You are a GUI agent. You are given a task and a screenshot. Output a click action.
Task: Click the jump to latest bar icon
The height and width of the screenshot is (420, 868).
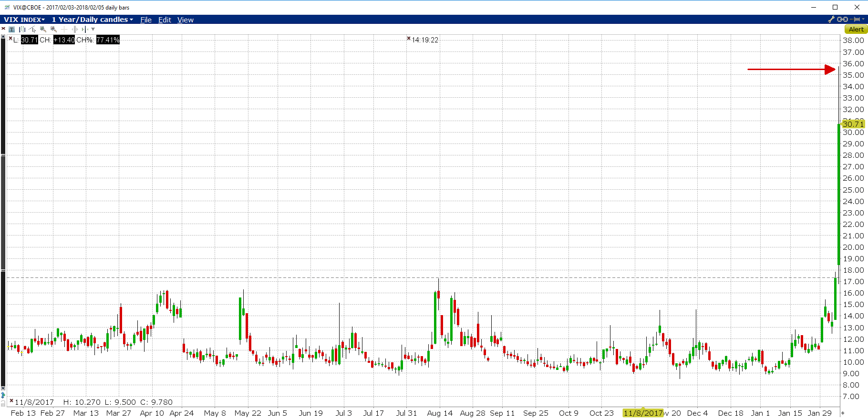point(85,29)
